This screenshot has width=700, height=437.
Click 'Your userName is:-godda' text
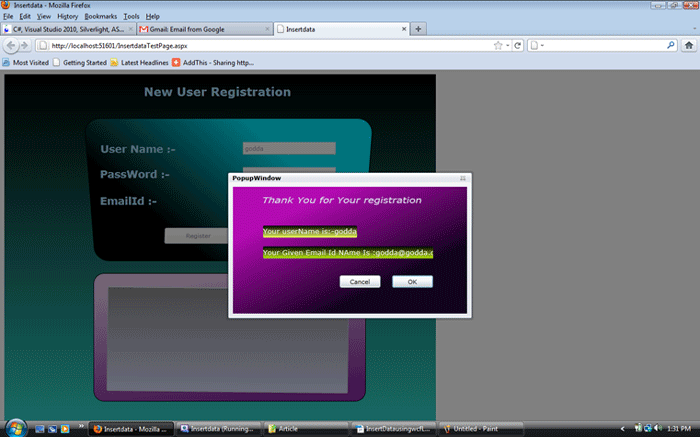click(x=310, y=232)
